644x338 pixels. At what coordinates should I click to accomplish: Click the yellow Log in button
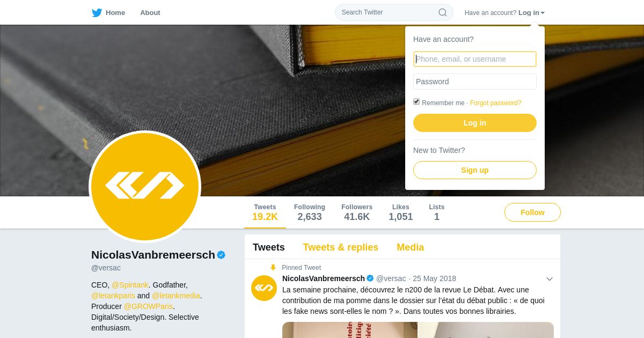475,123
